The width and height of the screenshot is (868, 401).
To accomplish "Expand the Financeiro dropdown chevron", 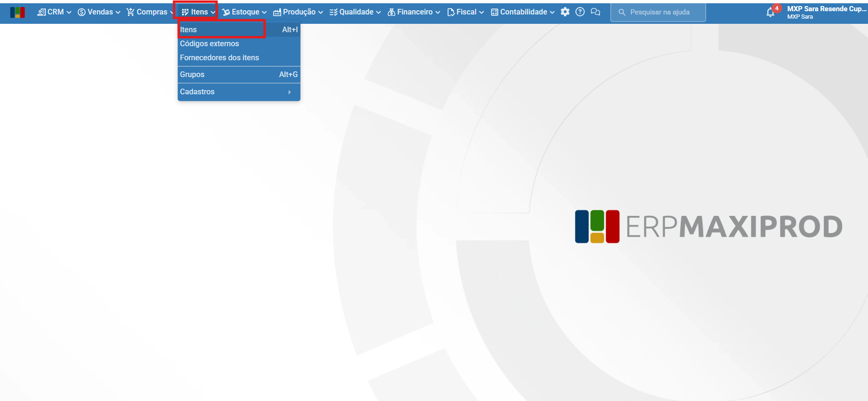I will (438, 13).
